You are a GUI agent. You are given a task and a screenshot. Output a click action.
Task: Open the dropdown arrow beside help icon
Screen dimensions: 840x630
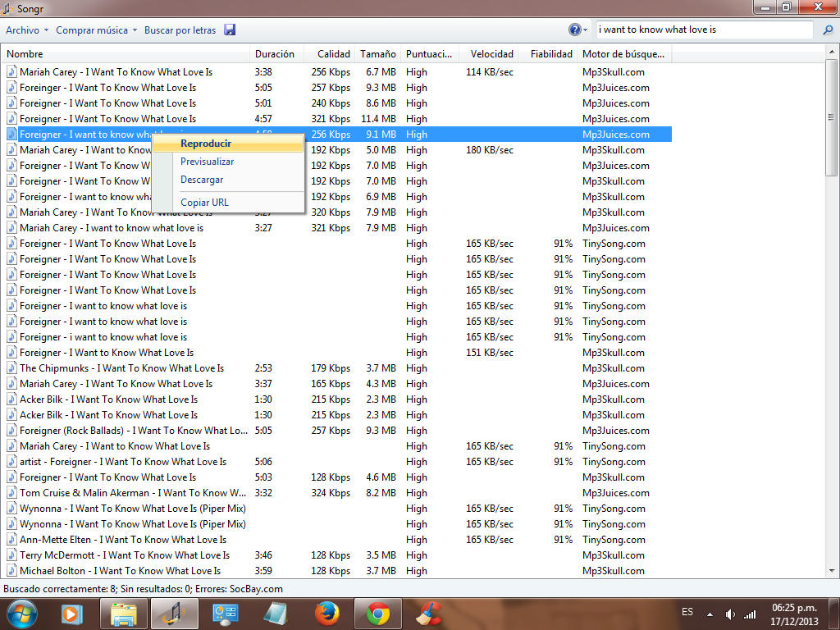click(585, 30)
